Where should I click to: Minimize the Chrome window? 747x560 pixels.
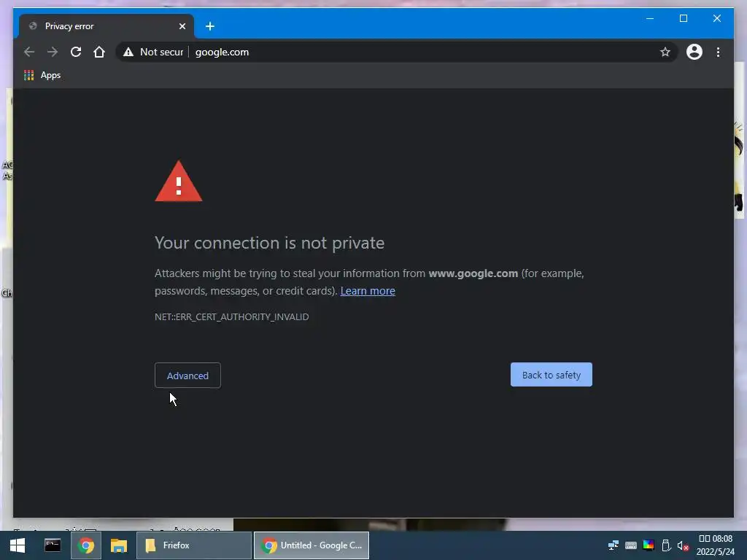(650, 18)
